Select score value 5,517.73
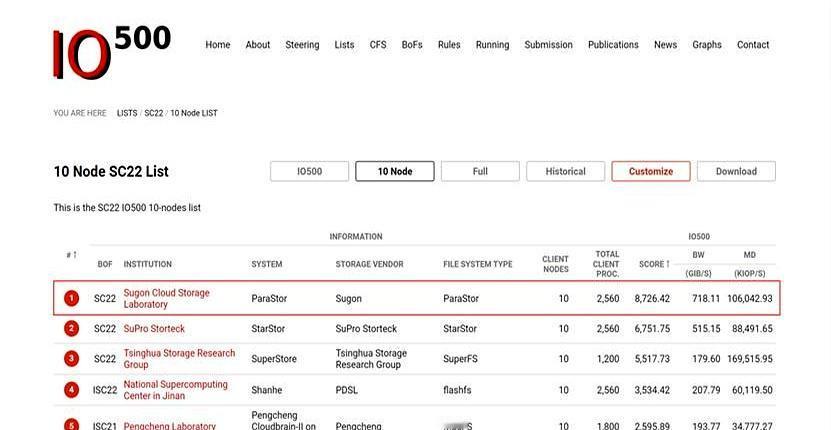This screenshot has width=831, height=430. click(x=652, y=359)
